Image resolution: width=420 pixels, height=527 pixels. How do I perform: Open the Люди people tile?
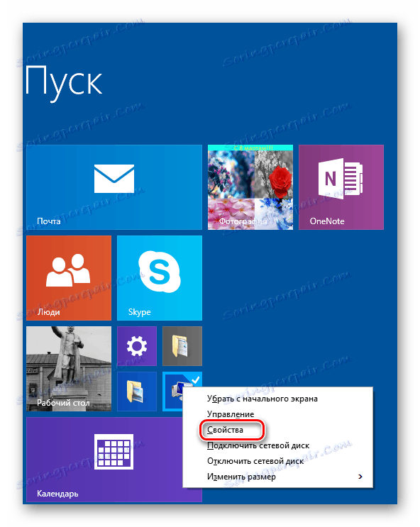point(69,278)
